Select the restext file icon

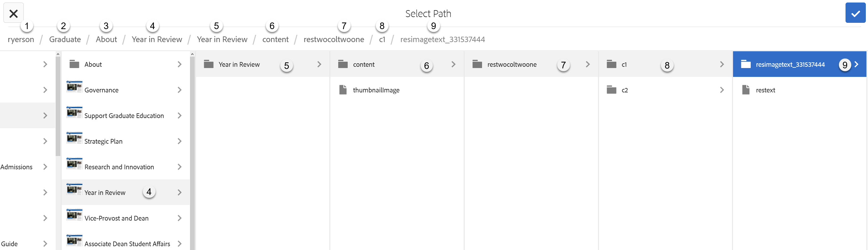(x=746, y=90)
